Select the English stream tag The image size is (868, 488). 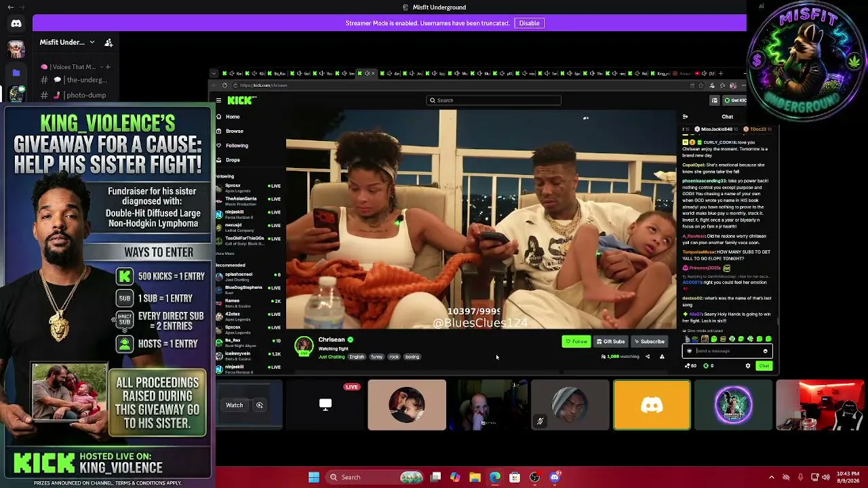[357, 357]
